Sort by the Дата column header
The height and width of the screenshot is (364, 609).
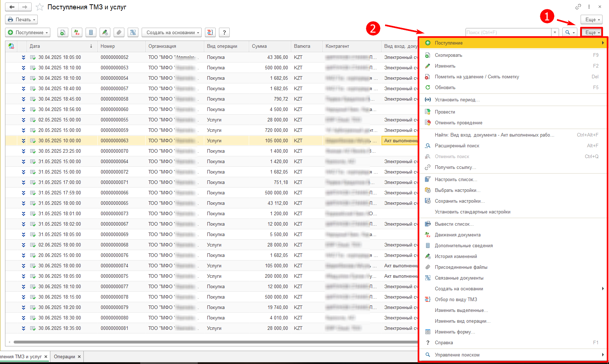[x=62, y=46]
